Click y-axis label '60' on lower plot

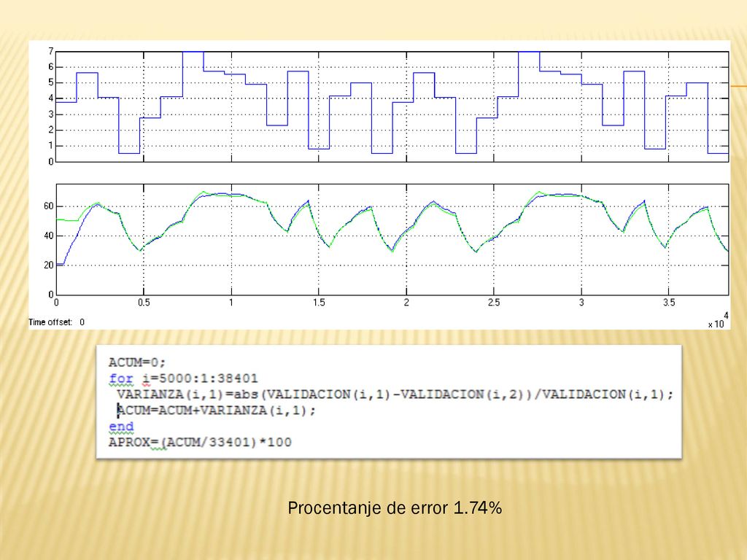click(49, 206)
